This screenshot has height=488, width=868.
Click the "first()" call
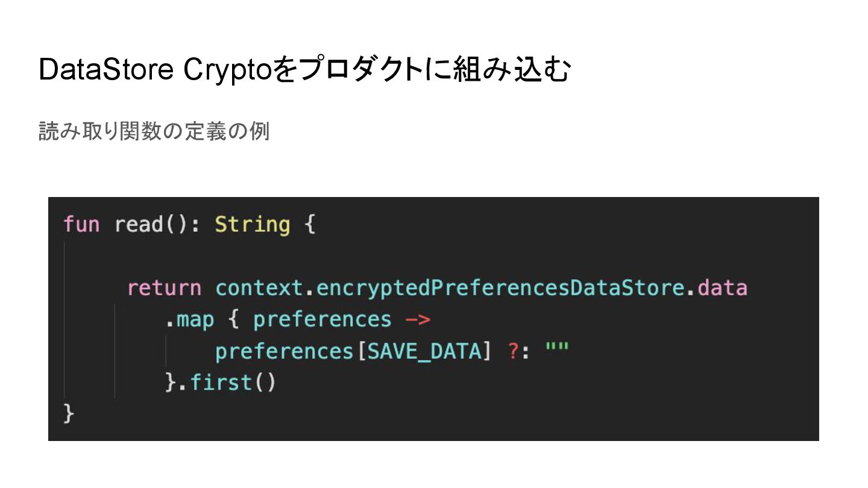[x=233, y=383]
